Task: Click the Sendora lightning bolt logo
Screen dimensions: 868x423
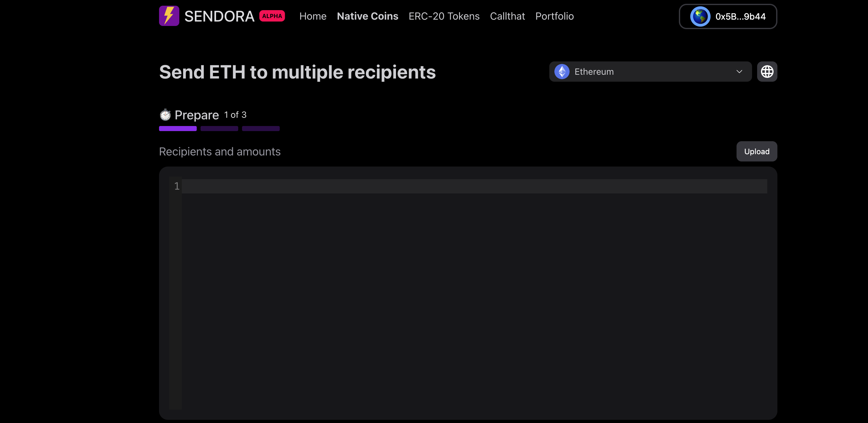Action: (169, 16)
